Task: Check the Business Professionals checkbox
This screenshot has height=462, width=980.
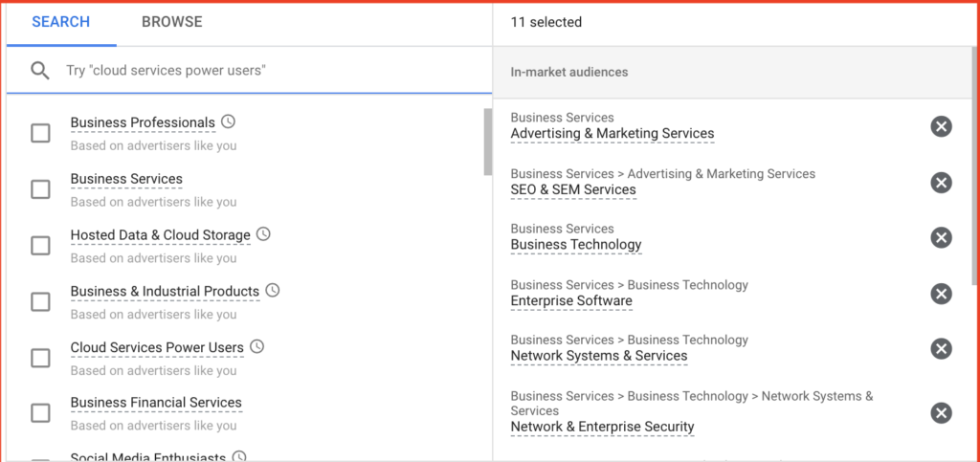Action: click(x=40, y=133)
